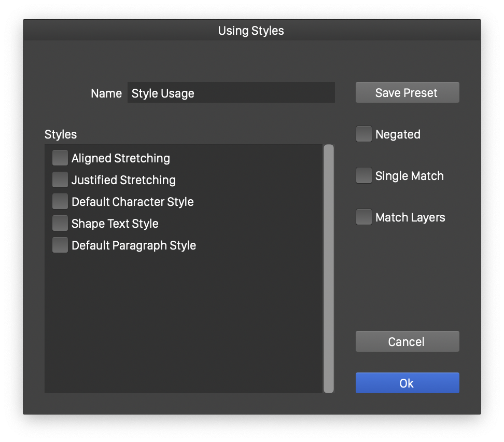Click the Default Paragraph Style label text
Viewport: 504px width, 442px height.
[134, 245]
